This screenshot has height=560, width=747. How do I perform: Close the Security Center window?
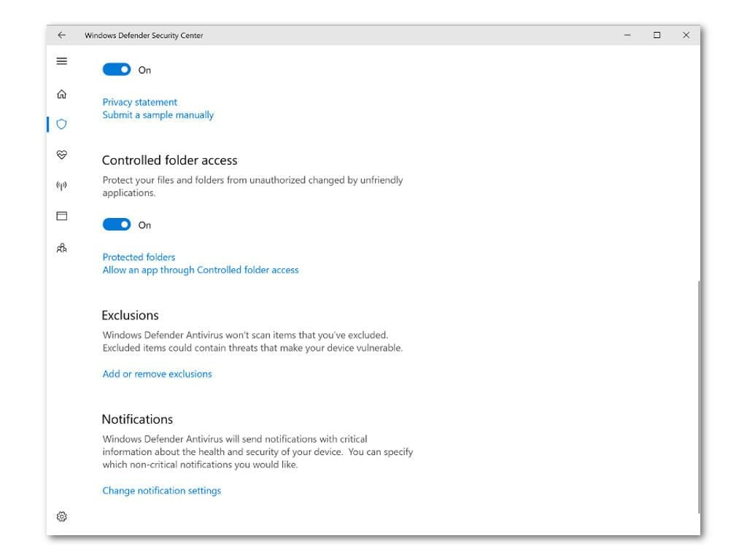coord(686,35)
